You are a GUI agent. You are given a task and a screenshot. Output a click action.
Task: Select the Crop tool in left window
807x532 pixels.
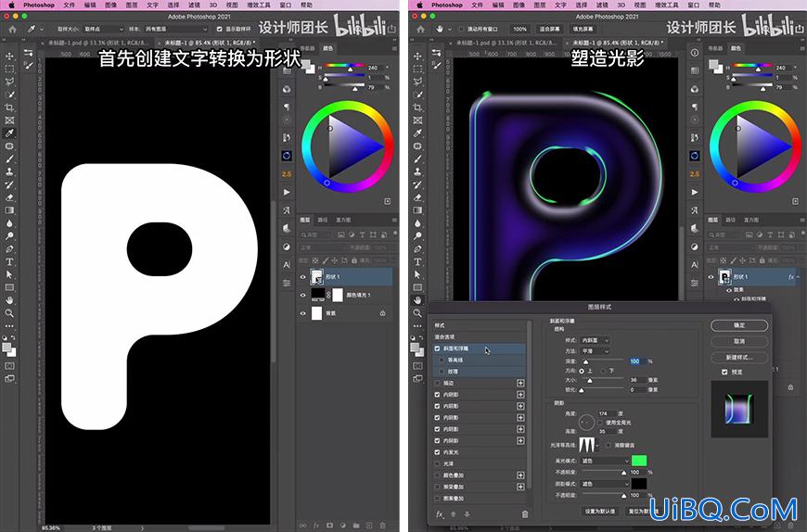[x=9, y=108]
